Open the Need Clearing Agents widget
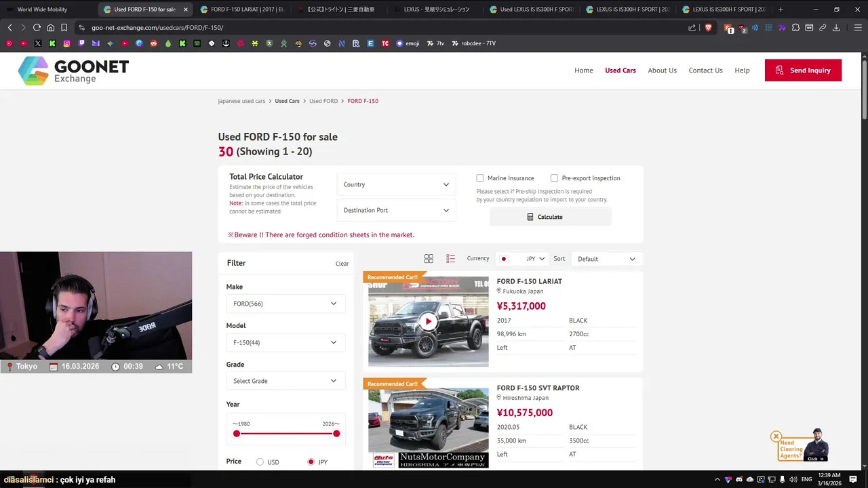Image resolution: width=868 pixels, height=488 pixels. 804,447
